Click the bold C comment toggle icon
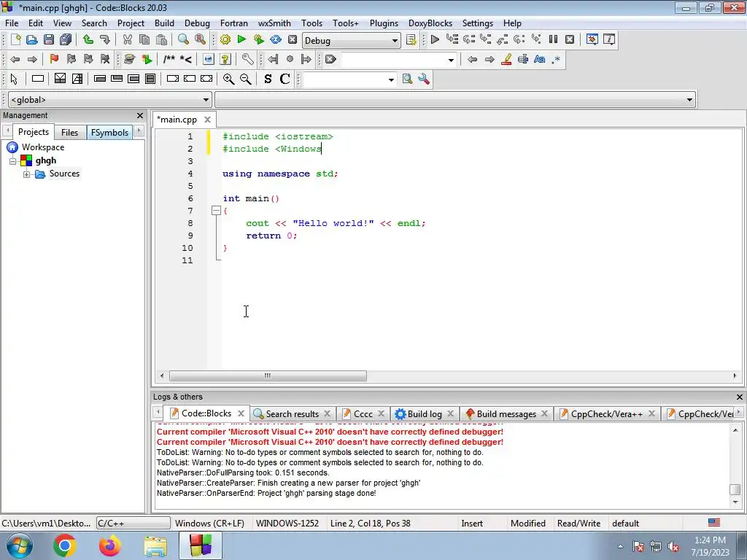This screenshot has width=747, height=560. [x=285, y=79]
